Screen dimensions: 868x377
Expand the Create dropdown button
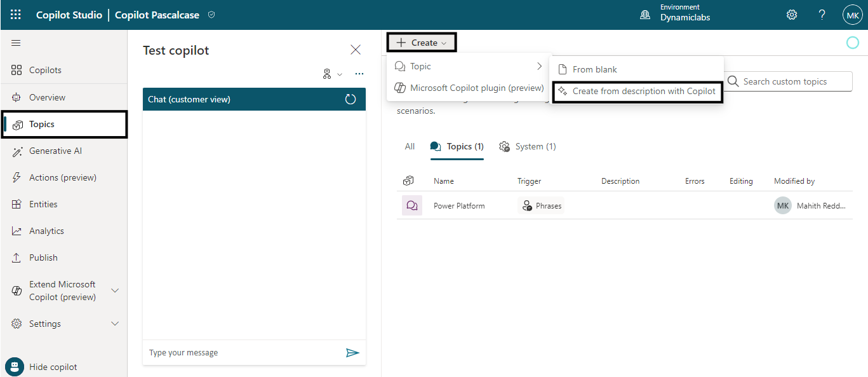click(422, 43)
